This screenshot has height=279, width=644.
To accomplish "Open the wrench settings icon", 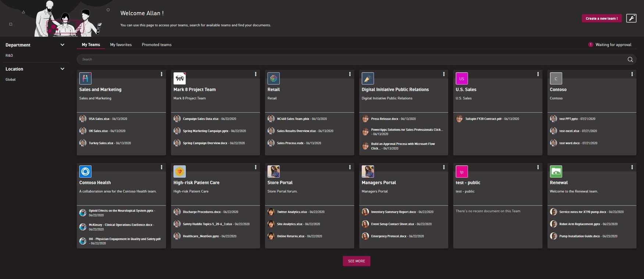I will 631,18.
